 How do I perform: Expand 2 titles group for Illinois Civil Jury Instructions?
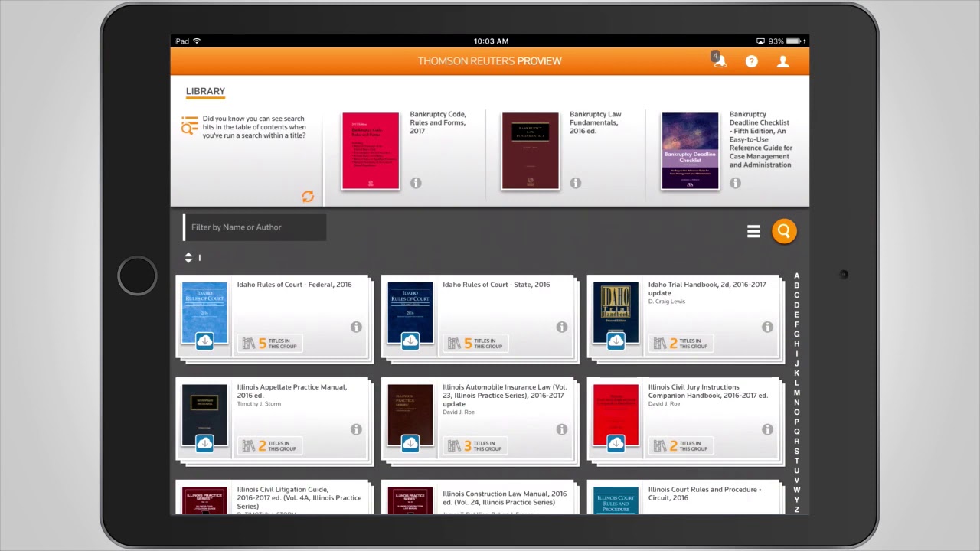point(681,446)
